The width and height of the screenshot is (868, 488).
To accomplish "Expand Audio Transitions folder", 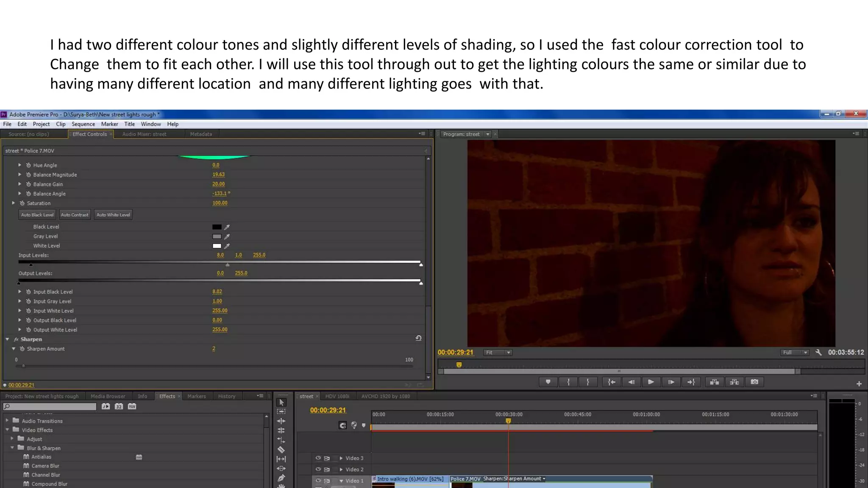I will click(x=7, y=421).
